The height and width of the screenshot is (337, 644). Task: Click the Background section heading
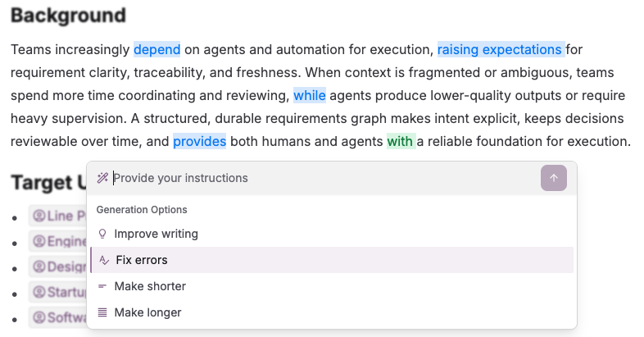(x=68, y=16)
